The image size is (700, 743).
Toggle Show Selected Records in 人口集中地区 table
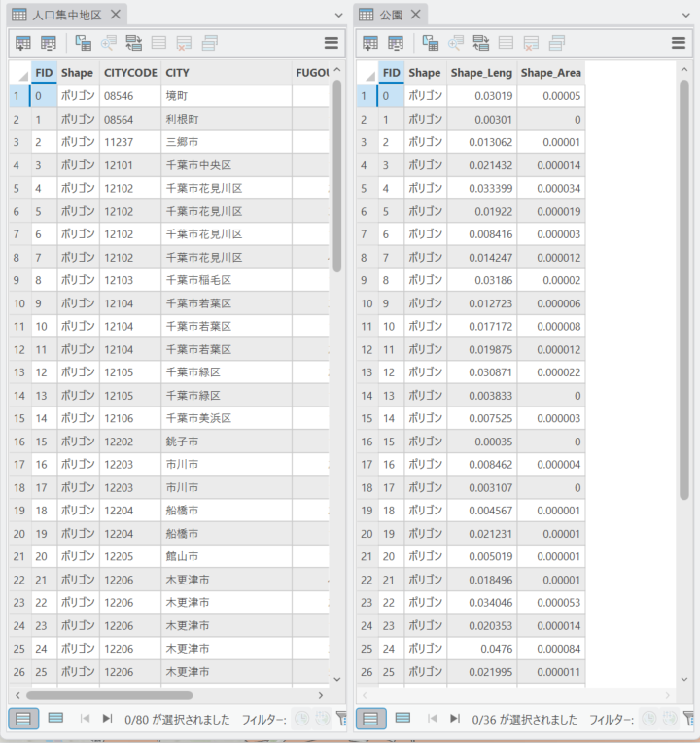pyautogui.click(x=55, y=719)
